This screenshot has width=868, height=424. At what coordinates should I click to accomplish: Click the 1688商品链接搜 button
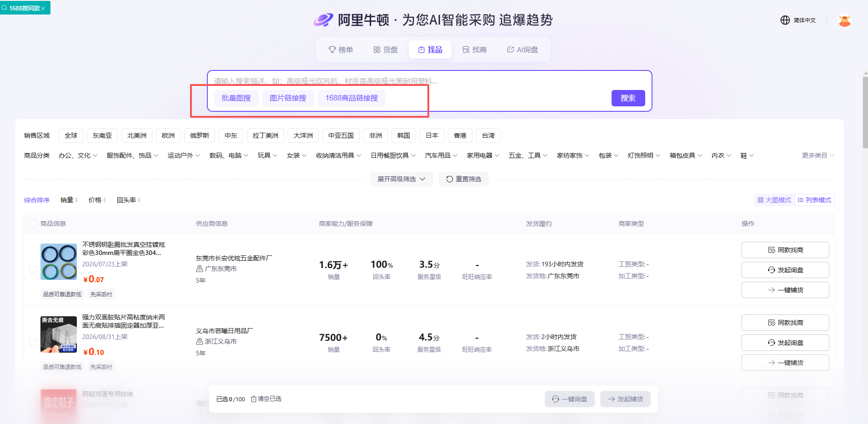(x=351, y=98)
